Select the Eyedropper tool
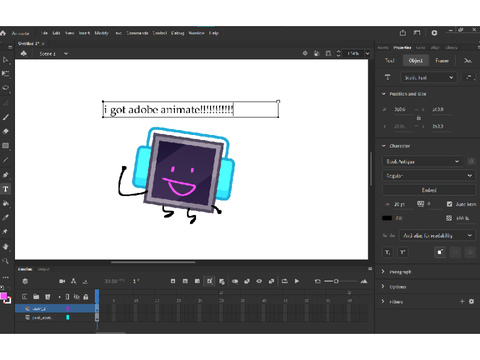 point(6,218)
